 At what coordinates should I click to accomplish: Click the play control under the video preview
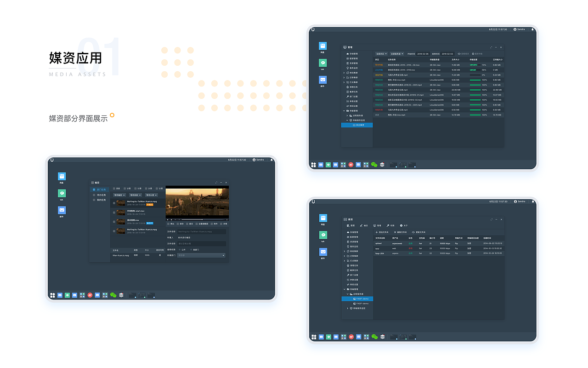[x=168, y=219]
